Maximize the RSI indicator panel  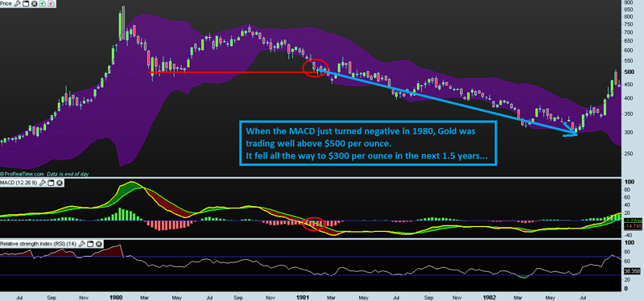[x=90, y=244]
